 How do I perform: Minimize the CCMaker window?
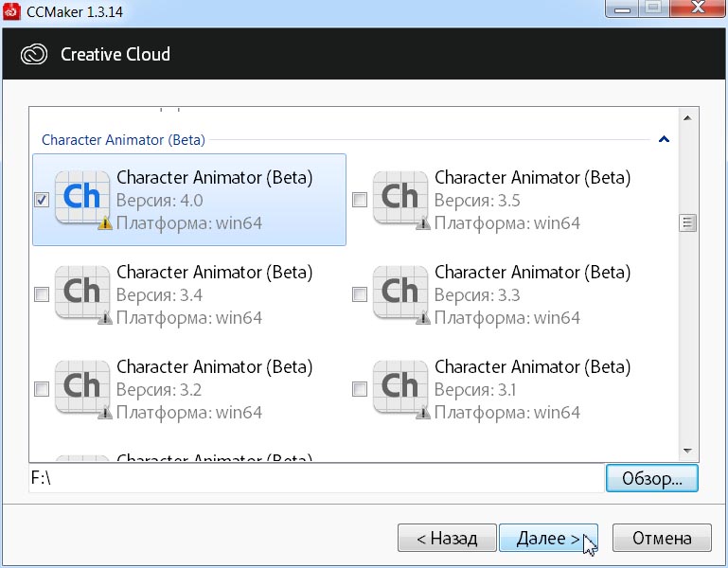point(622,8)
